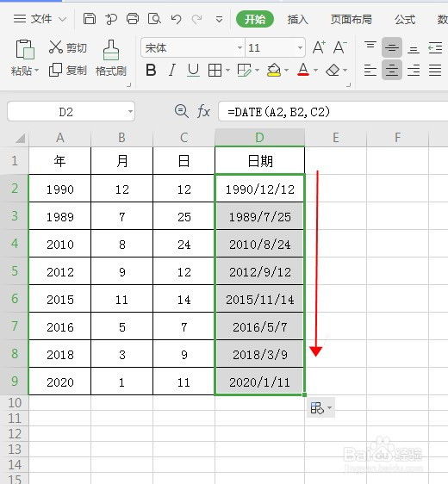Viewport: 448px width, 484px height.
Task: Open the 文件 menu
Action: click(x=40, y=19)
